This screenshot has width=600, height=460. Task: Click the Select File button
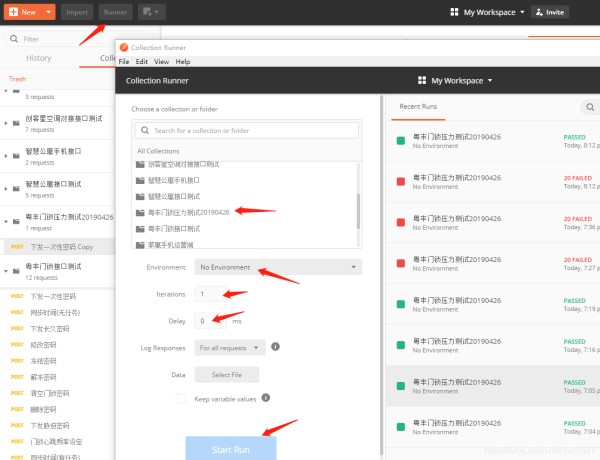coord(227,375)
